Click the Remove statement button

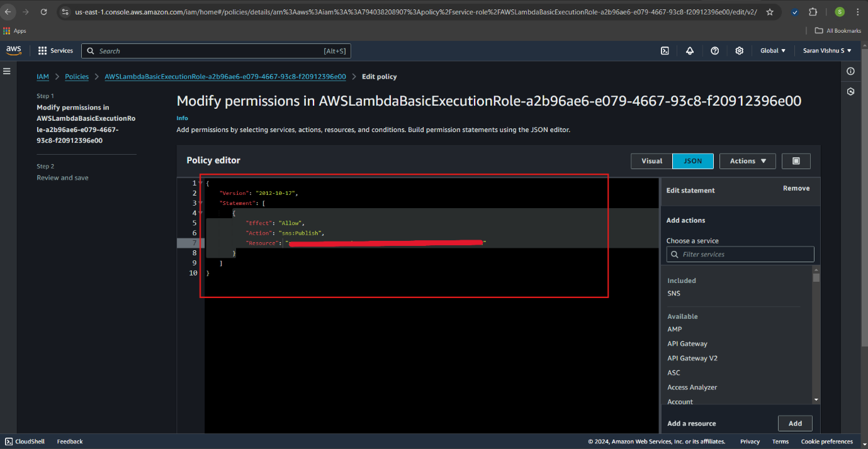point(796,189)
